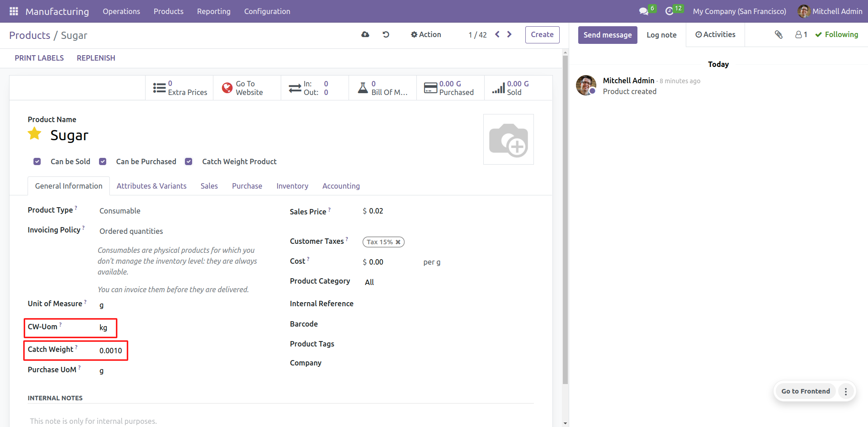
Task: Switch to the Inventory tab
Action: pyautogui.click(x=292, y=186)
